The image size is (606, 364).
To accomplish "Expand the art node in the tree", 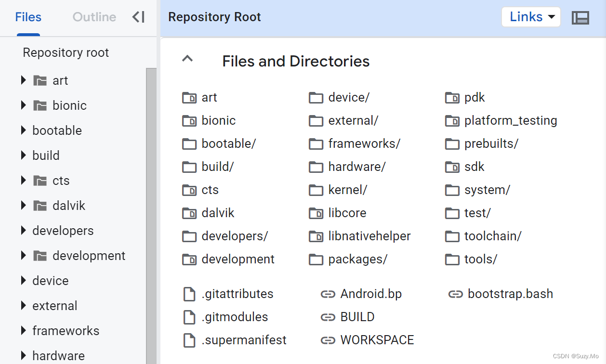I will click(23, 80).
